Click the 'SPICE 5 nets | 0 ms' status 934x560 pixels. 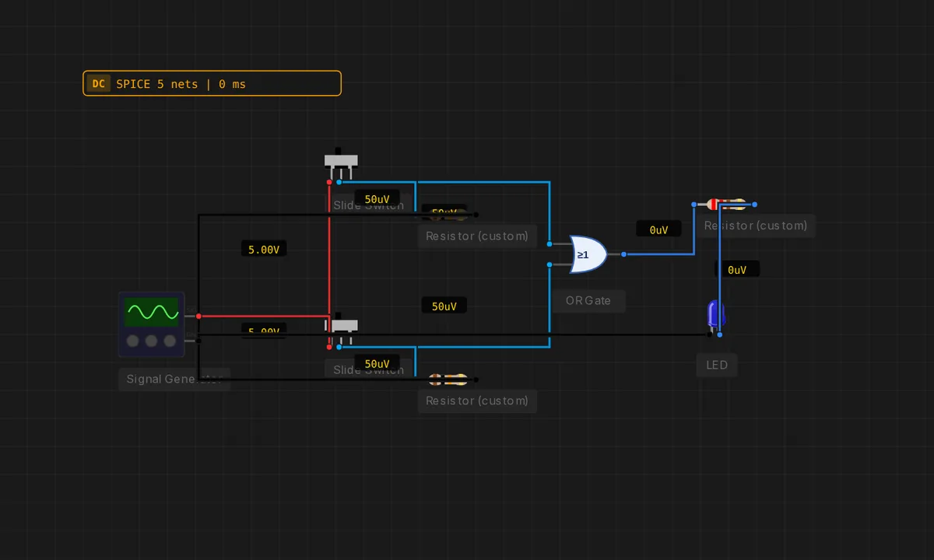click(x=181, y=84)
